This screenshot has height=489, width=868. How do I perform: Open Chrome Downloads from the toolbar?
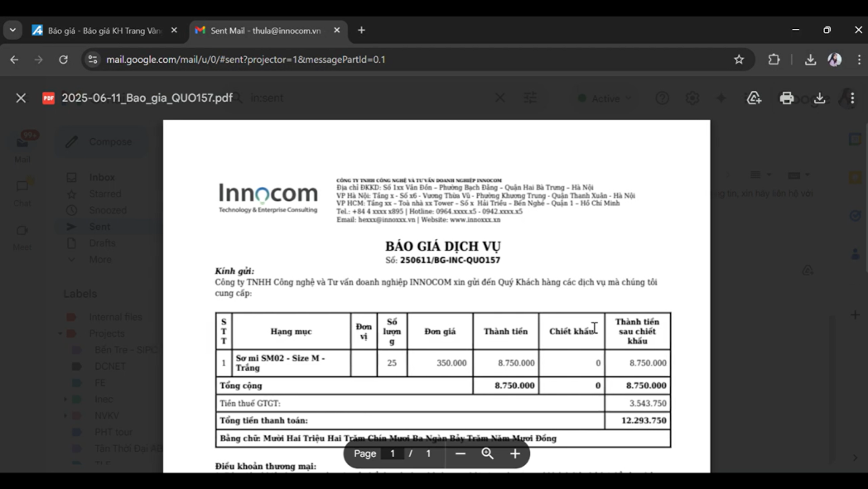point(808,59)
